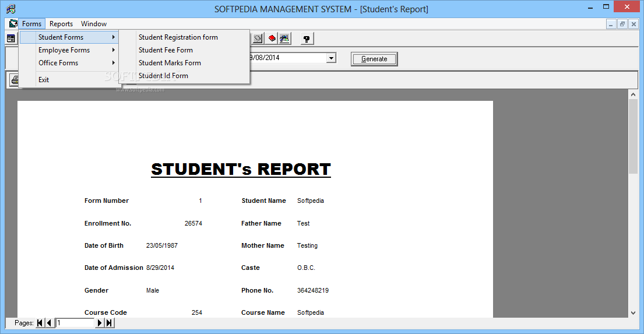Screen dimensions: 644x334
Task: Click the Caste value O.B.C.
Action: pyautogui.click(x=306, y=268)
